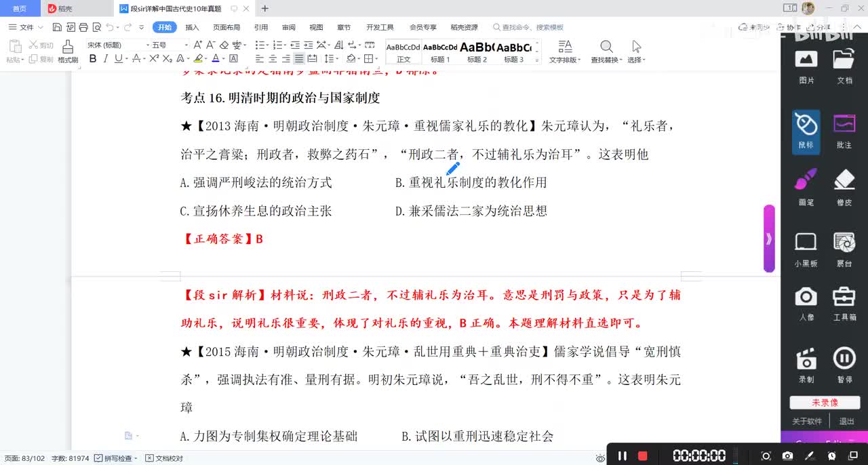Clear formatting with the eraser icon
868x465 pixels.
224,45
